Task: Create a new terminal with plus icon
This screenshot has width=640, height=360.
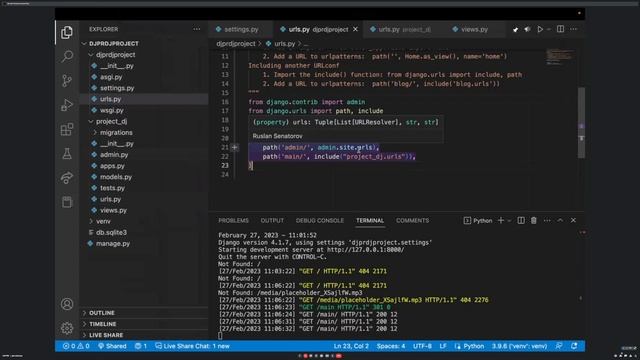Action: 501,220
